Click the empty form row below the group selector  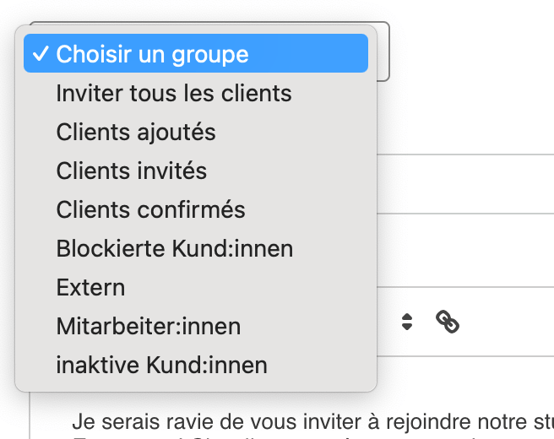coord(466,184)
